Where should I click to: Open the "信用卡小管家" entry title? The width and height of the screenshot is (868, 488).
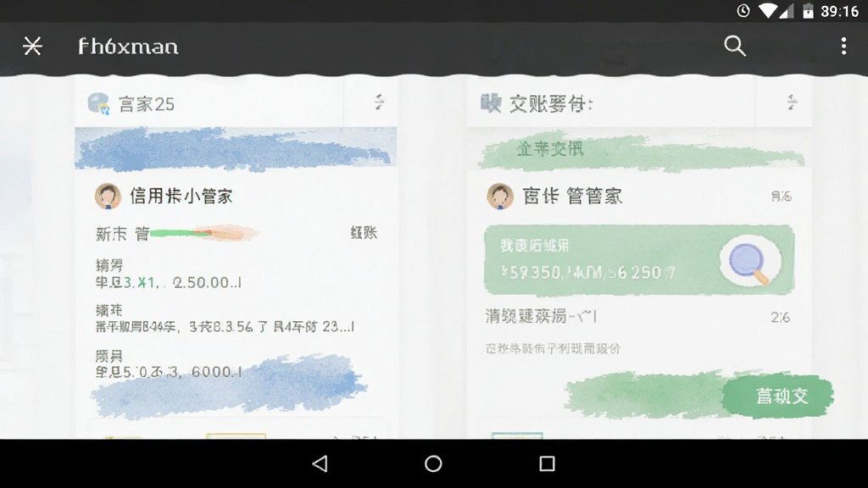(x=181, y=196)
